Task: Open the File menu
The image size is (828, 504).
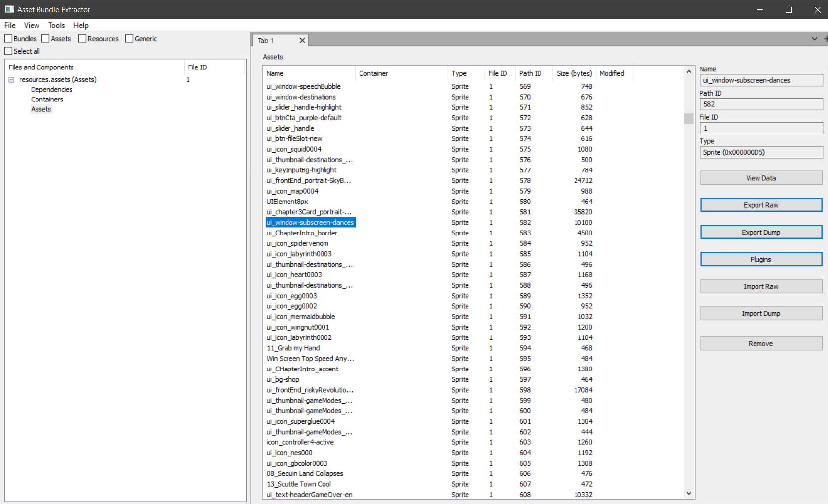Action: [x=10, y=25]
